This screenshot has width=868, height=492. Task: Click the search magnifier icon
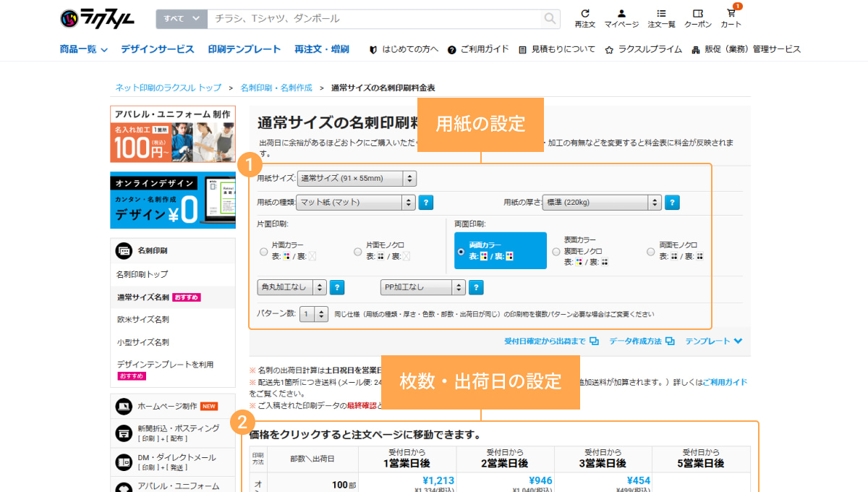click(x=550, y=19)
